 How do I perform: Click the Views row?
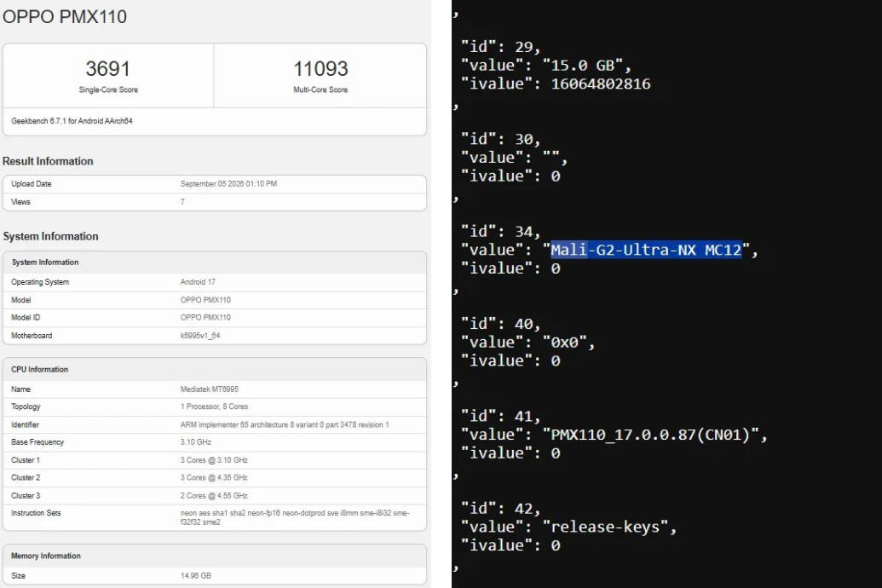click(214, 202)
